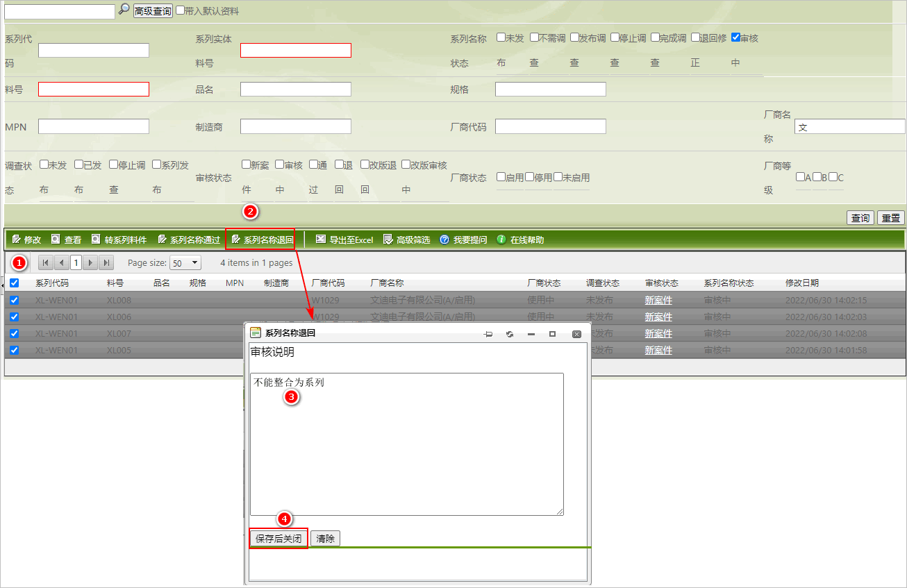
Task: Go to first page in pager
Action: pos(45,262)
